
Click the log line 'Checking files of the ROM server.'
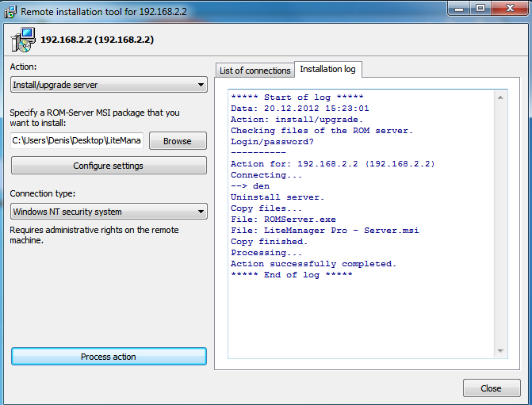pyautogui.click(x=322, y=131)
